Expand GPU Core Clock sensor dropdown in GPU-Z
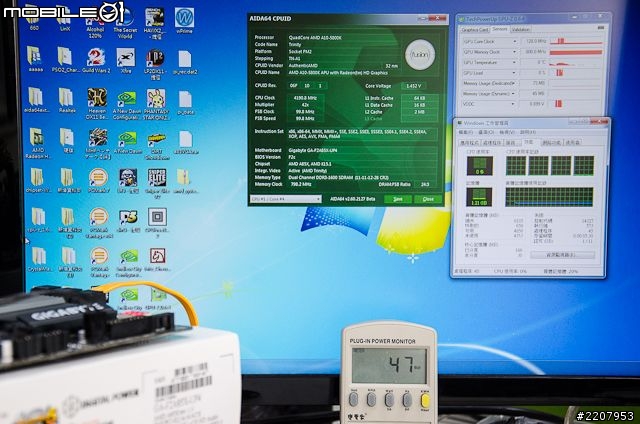This screenshot has width=640, height=424. tap(514, 41)
